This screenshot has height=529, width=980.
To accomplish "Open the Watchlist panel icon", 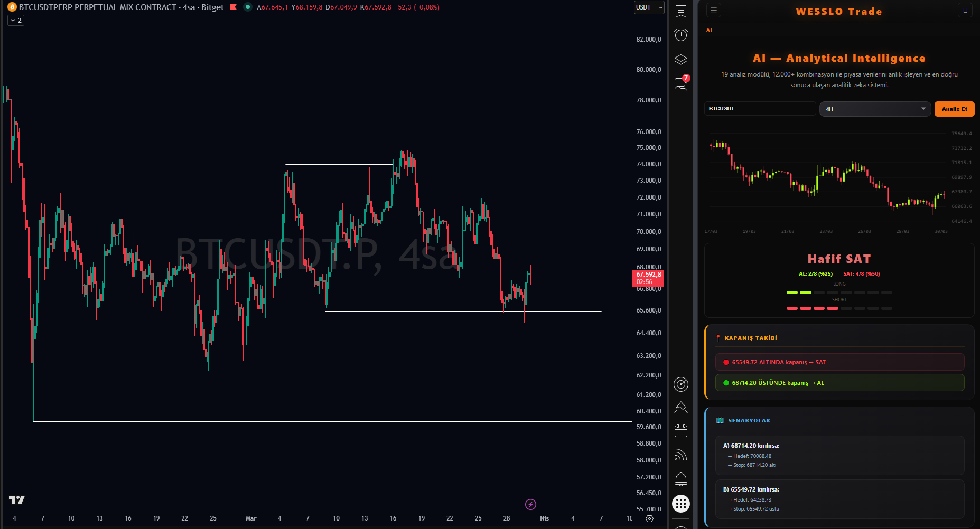I will pos(681,11).
